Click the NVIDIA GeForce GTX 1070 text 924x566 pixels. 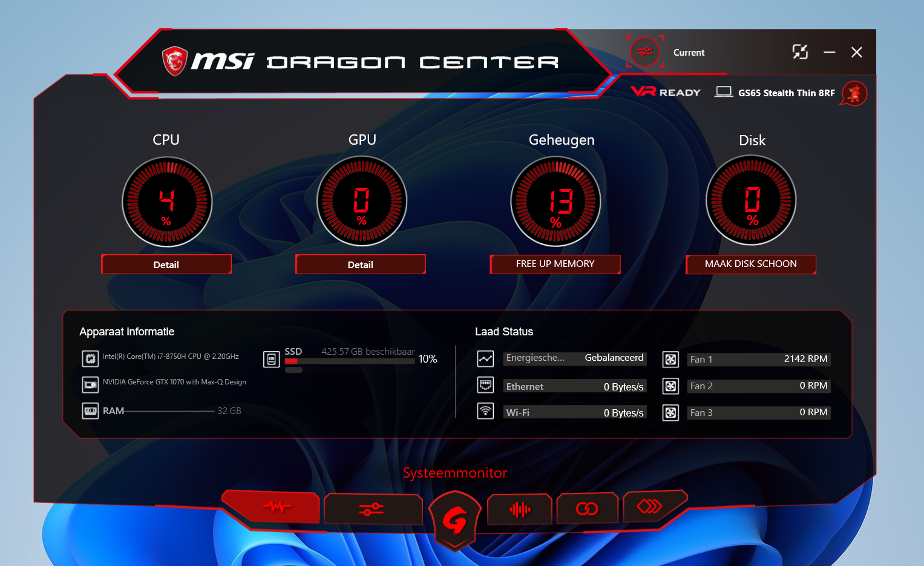(174, 382)
